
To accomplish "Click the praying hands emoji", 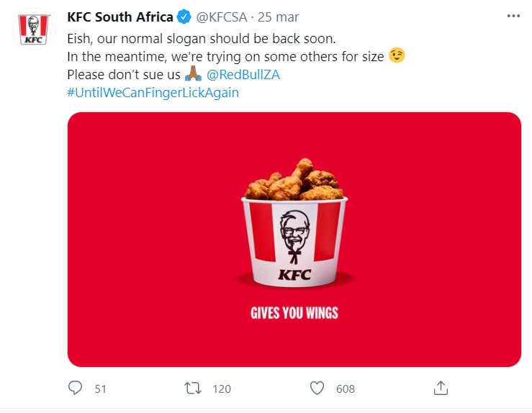I will click(193, 74).
